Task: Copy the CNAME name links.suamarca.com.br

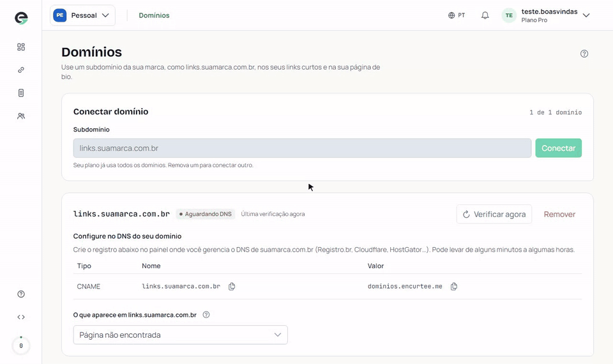Action: 232,287
